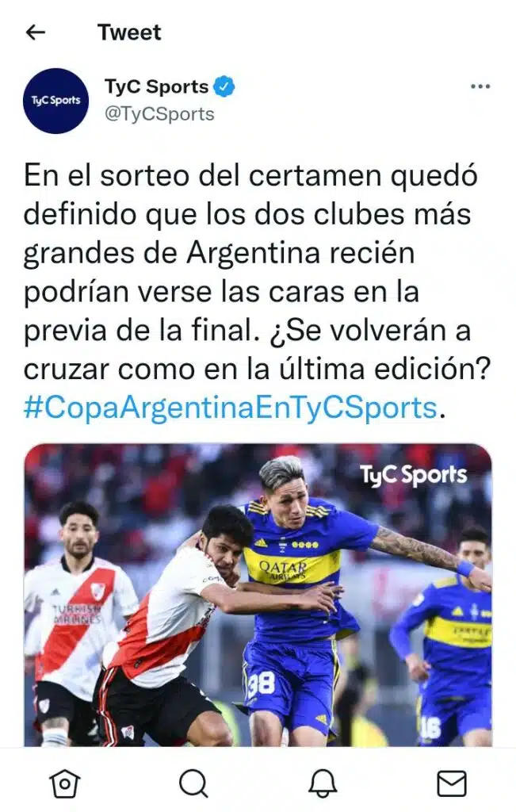Open the Home tab icon
Viewport: 516px width, 812px height.
(65, 783)
